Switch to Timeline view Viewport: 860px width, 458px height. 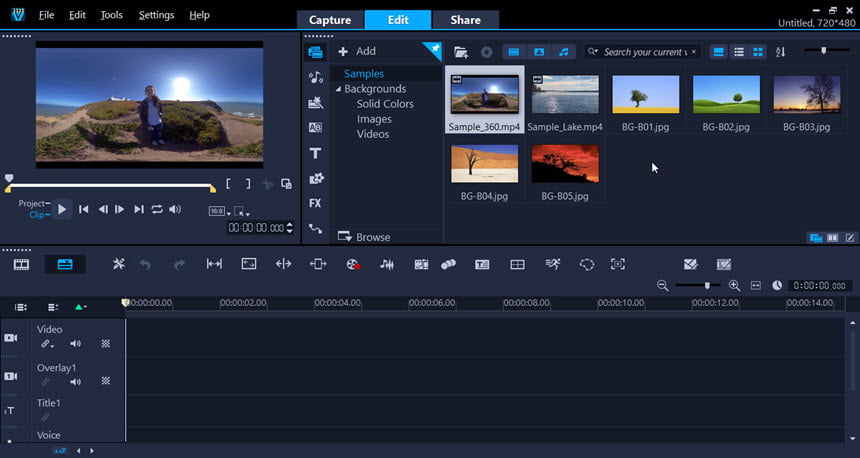[x=65, y=264]
